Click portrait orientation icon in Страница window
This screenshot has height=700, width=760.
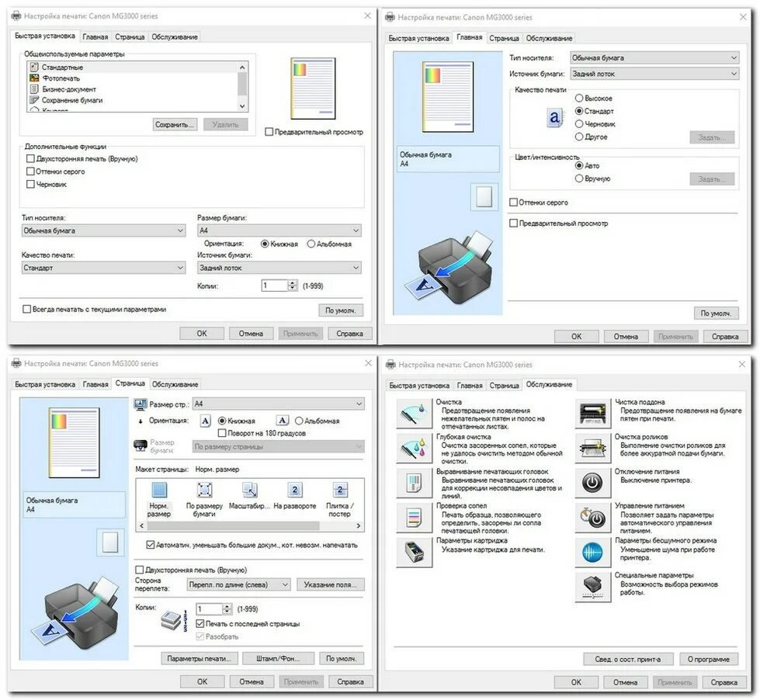tap(206, 421)
